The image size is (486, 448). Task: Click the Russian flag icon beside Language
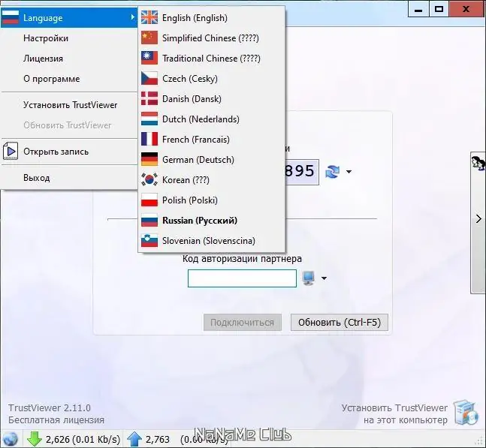[11, 17]
